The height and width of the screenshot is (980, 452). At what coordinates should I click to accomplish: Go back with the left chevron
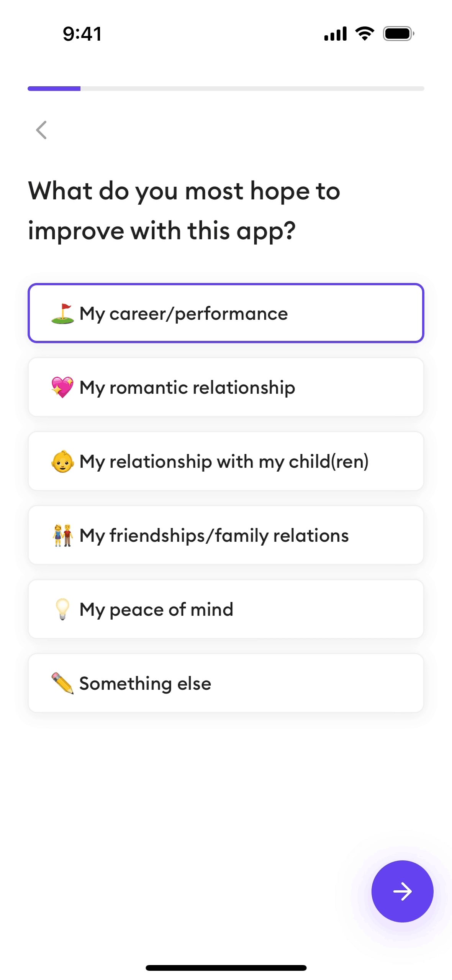click(41, 130)
